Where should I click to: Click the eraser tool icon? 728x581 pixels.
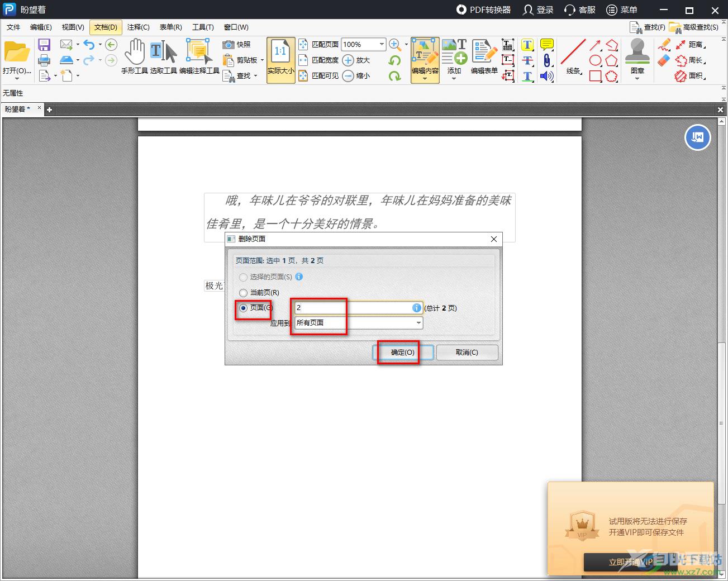(664, 60)
